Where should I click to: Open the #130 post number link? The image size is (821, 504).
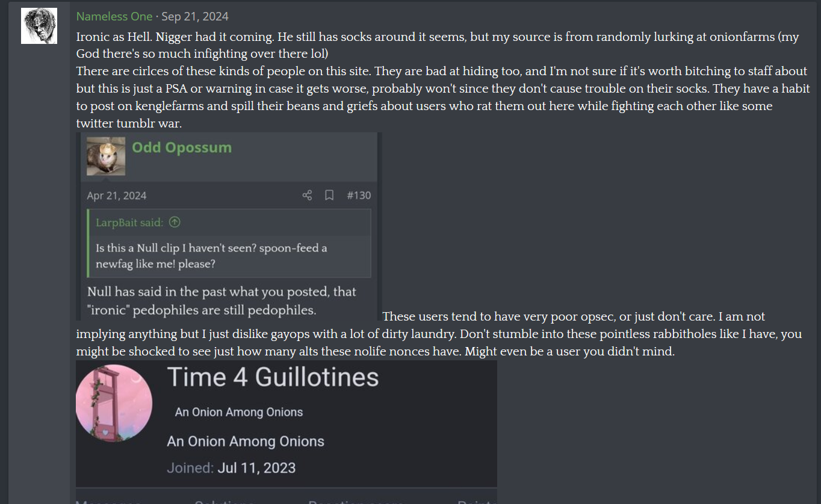359,195
